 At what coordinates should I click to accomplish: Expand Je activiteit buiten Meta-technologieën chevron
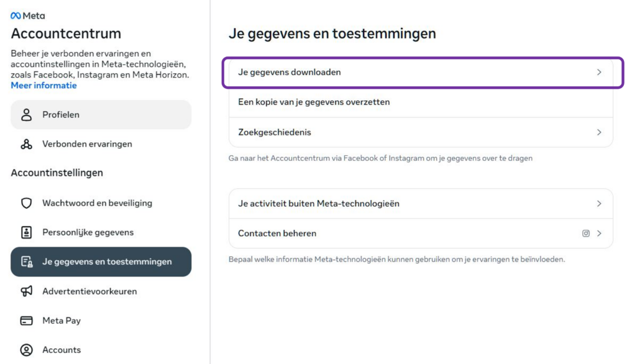tap(599, 203)
